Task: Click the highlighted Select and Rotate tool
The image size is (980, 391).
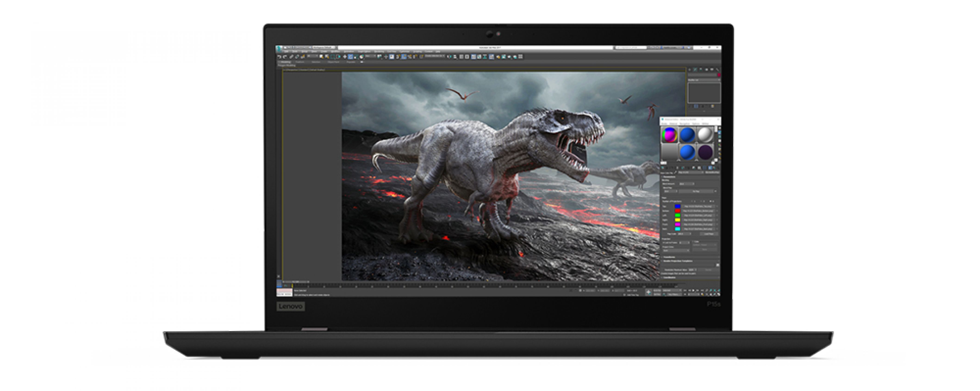Action: click(350, 57)
